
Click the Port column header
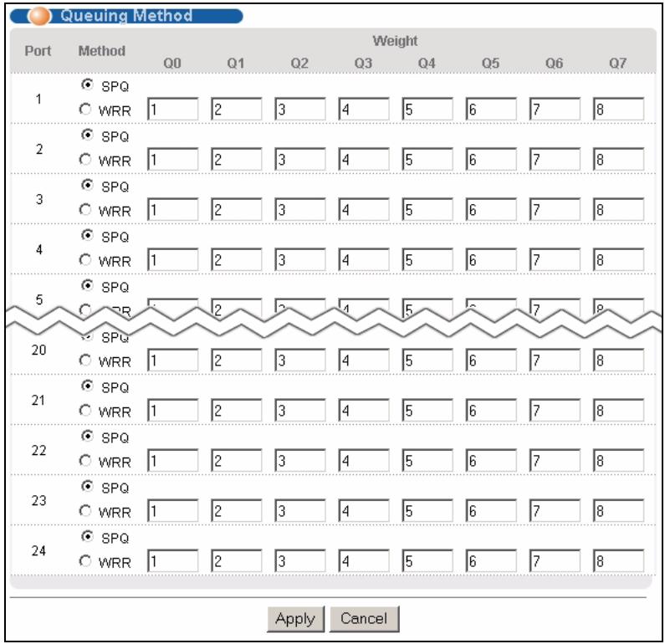point(38,51)
